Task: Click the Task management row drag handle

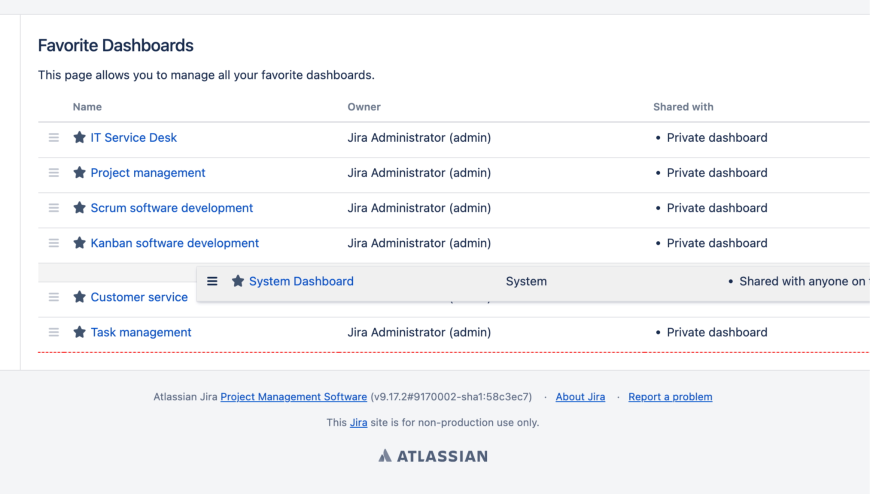Action: [54, 332]
